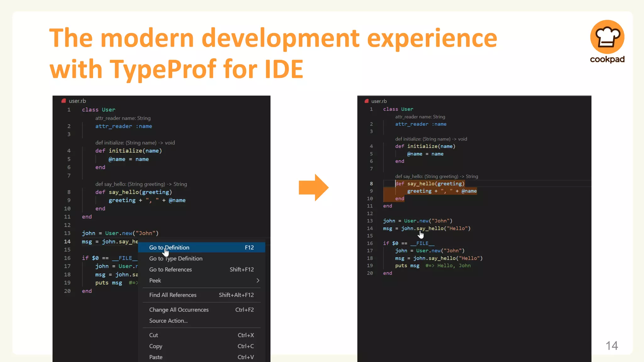Click the Ruby file icon in left user.rb tab
Screen dimensions: 644x362
pos(64,101)
